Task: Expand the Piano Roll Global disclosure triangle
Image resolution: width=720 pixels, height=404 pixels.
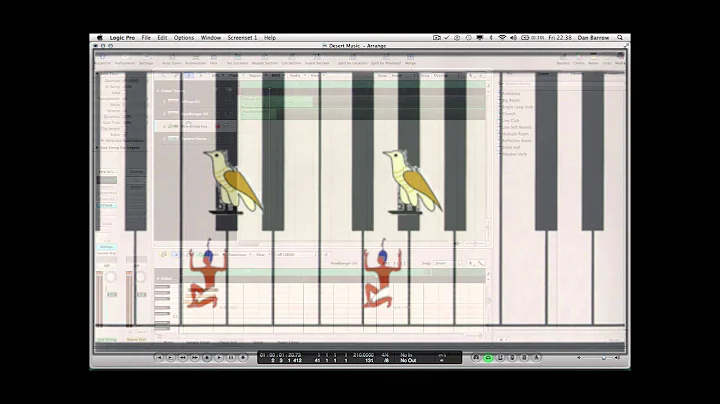Action: click(158, 278)
